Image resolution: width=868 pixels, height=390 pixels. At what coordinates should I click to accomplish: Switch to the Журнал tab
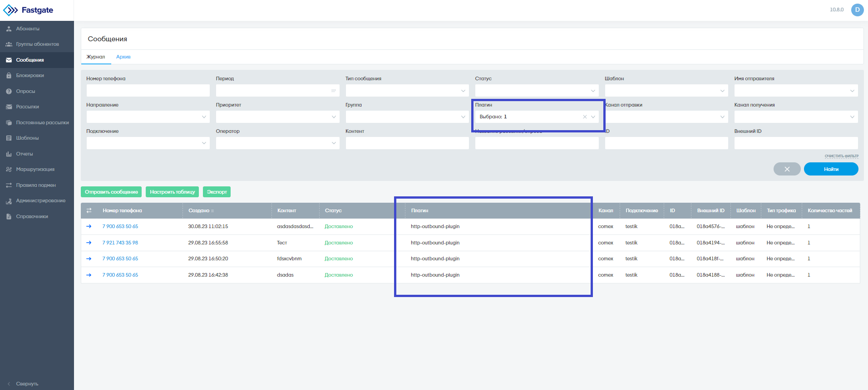[96, 57]
